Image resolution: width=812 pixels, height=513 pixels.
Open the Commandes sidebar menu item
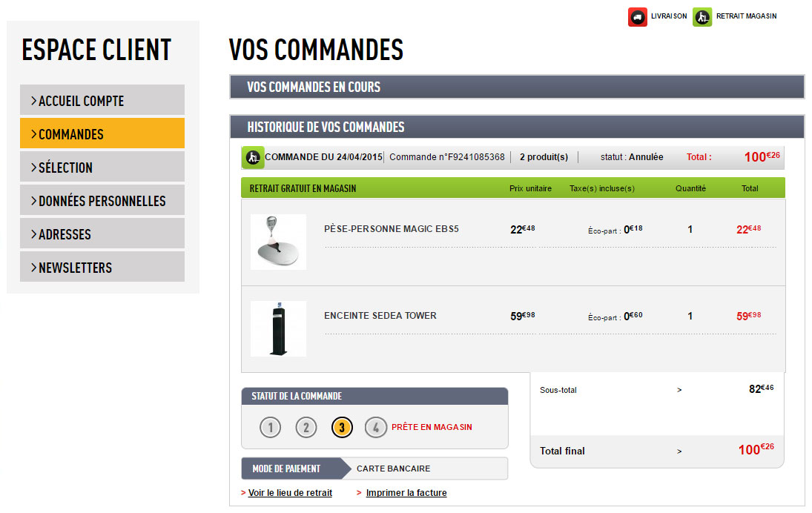(x=102, y=134)
